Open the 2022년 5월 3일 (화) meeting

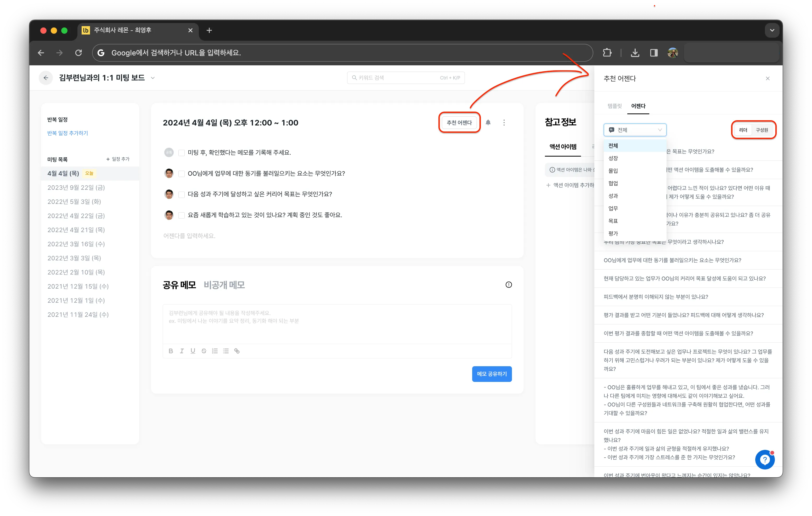pos(90,202)
